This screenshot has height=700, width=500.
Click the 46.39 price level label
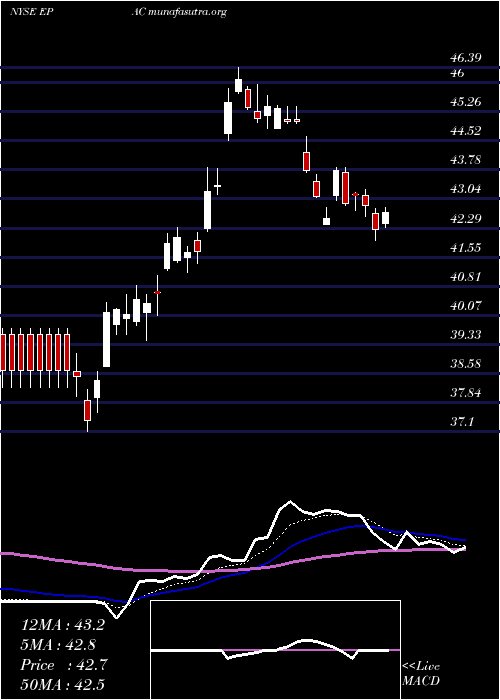pos(466,58)
